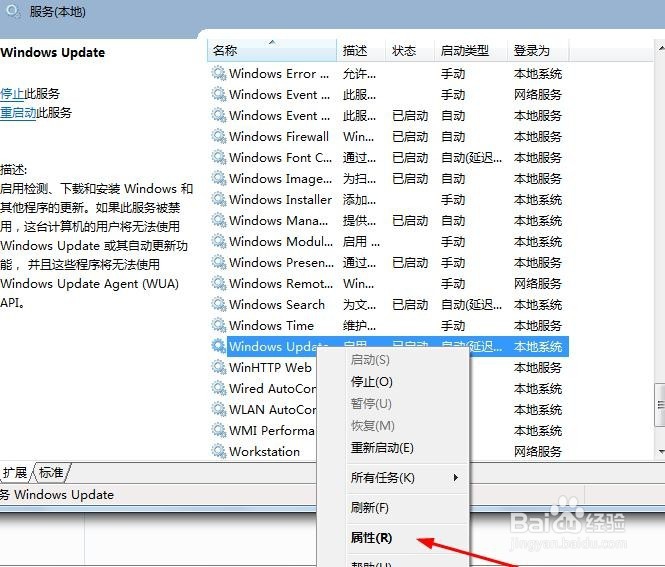Screen dimensions: 665x567
Task: Select the Windows Presen... service row
Action: (x=388, y=262)
